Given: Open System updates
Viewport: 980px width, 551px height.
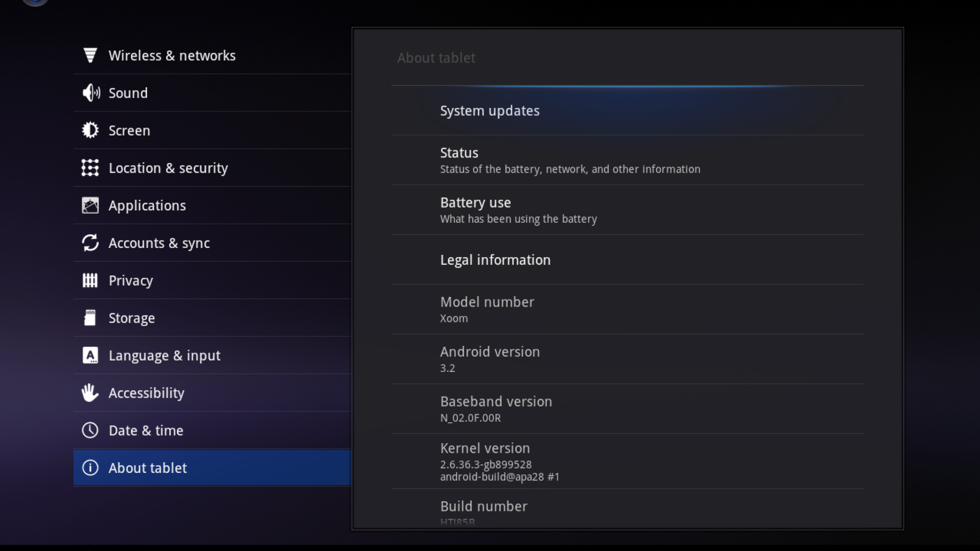Looking at the screenshot, I should (x=490, y=111).
